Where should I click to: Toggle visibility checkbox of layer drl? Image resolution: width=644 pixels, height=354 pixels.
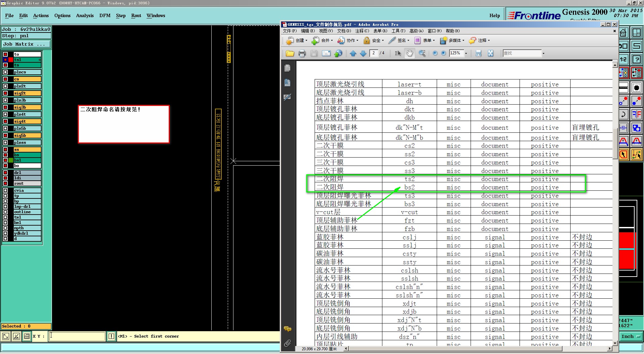pyautogui.click(x=5, y=173)
